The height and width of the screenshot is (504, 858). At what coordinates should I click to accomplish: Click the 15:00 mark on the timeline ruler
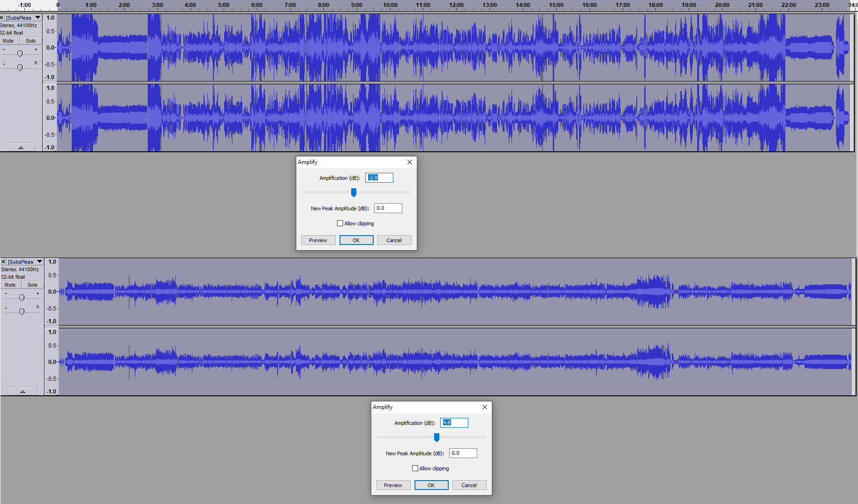pos(557,5)
